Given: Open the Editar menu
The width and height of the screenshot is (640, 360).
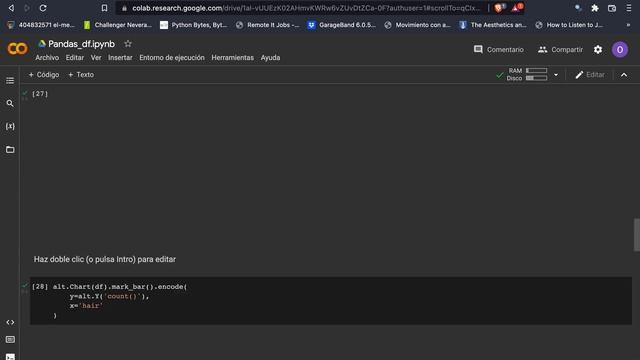Looking at the screenshot, I should coord(75,58).
